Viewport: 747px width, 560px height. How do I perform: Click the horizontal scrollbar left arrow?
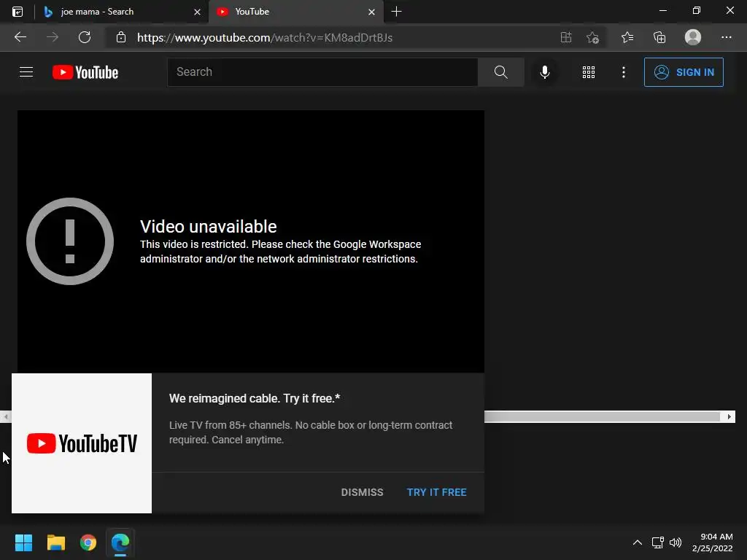tap(6, 416)
